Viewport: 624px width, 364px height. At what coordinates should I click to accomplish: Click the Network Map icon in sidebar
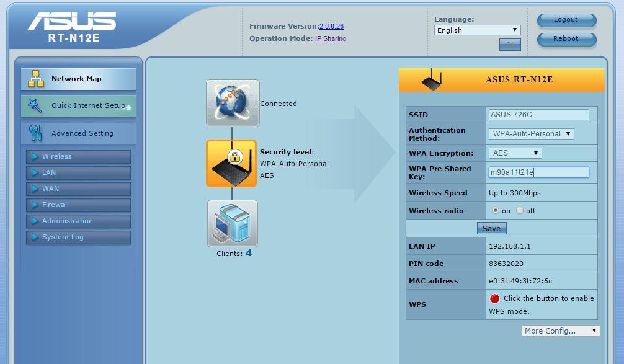tap(35, 78)
